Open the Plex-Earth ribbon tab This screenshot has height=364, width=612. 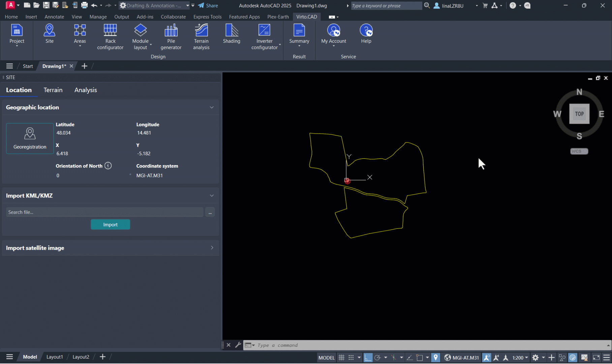tap(278, 17)
